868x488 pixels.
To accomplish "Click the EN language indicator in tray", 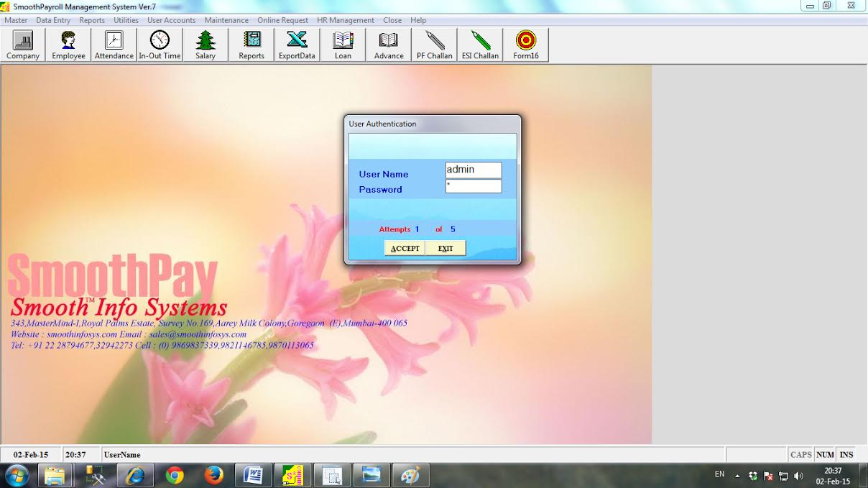I will click(719, 474).
